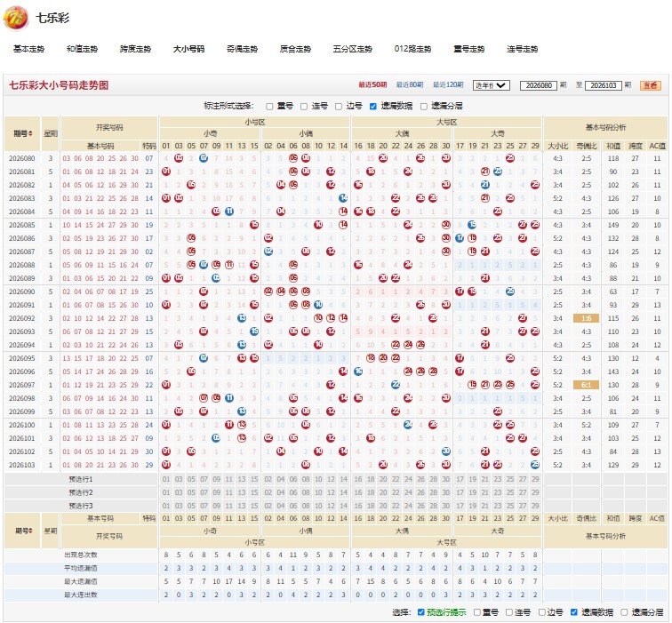The image size is (672, 623).
Task: Open the 质合走势 tab
Action: 295,49
